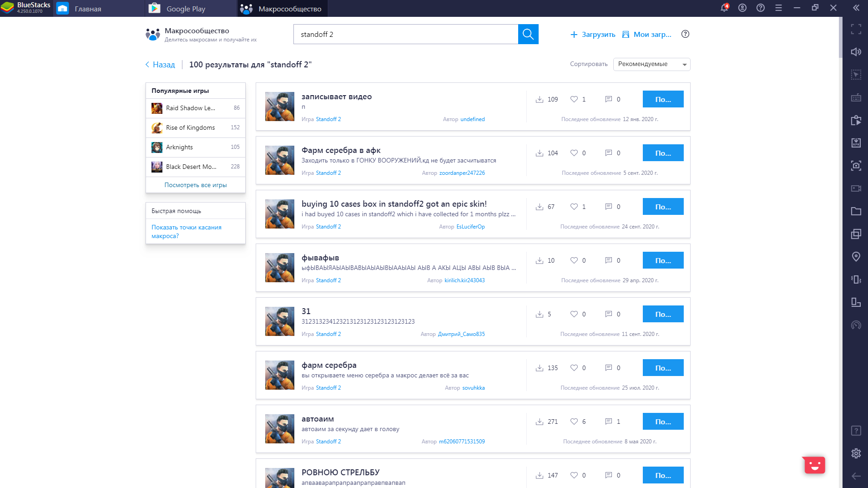Get the 'автоаим' macro button

coord(663,422)
